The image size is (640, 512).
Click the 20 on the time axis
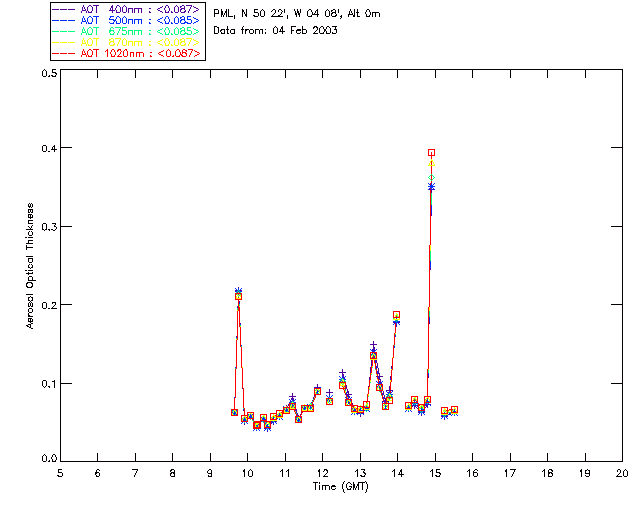coord(622,473)
